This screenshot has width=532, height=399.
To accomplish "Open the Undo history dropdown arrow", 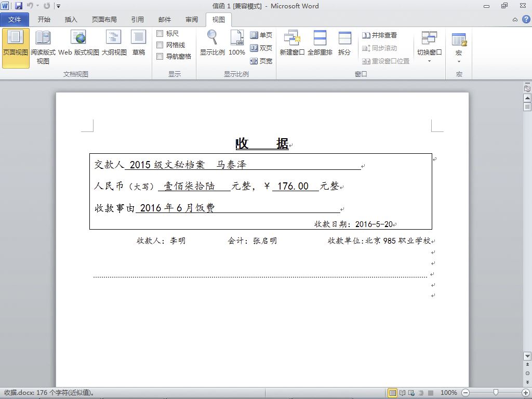I will pos(37,6).
